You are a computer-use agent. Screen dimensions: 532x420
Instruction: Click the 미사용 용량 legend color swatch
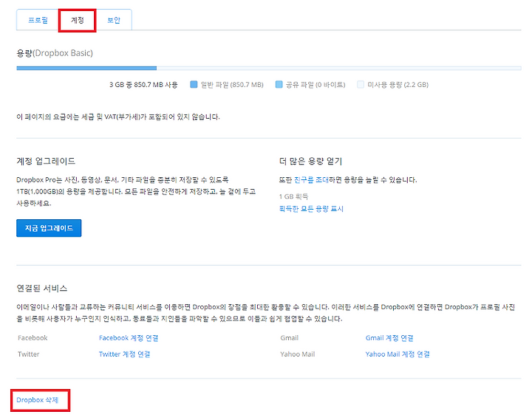point(361,84)
